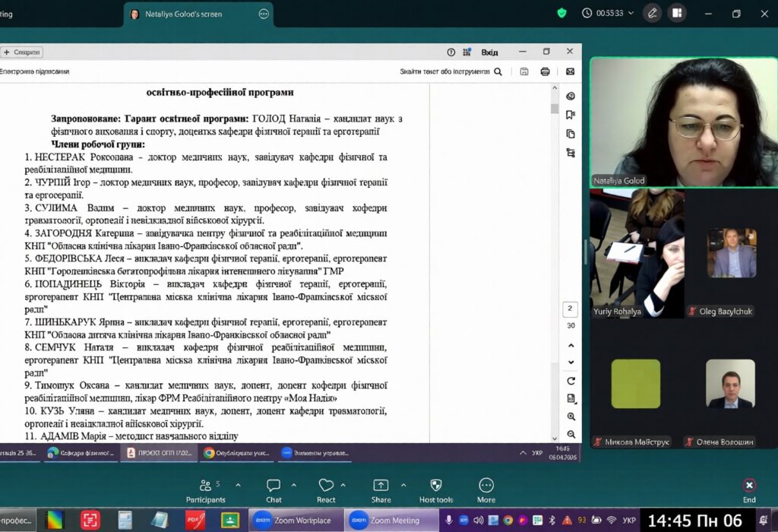778x532 pixels.
Task: Click the Вхід sign-in link
Action: tap(490, 52)
